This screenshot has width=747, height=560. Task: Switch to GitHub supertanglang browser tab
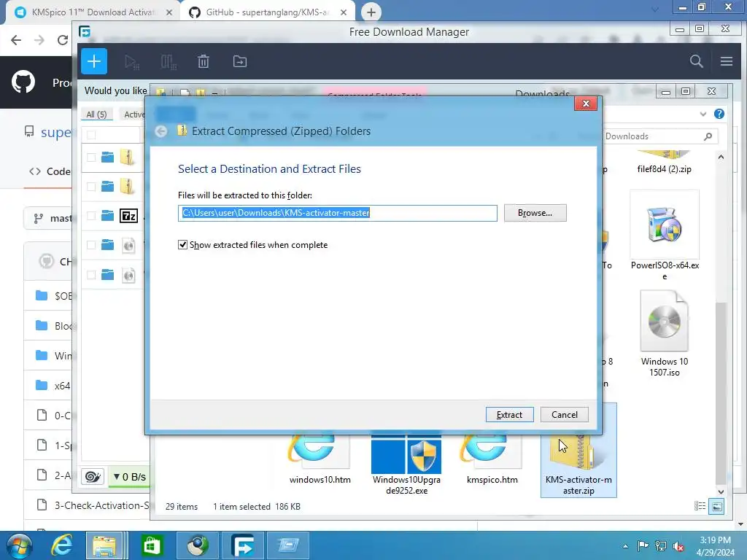click(x=267, y=12)
